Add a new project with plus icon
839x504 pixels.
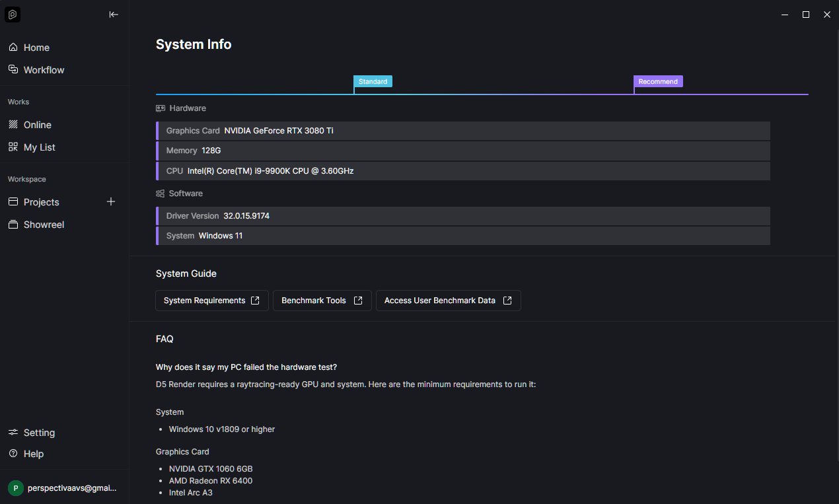(111, 202)
